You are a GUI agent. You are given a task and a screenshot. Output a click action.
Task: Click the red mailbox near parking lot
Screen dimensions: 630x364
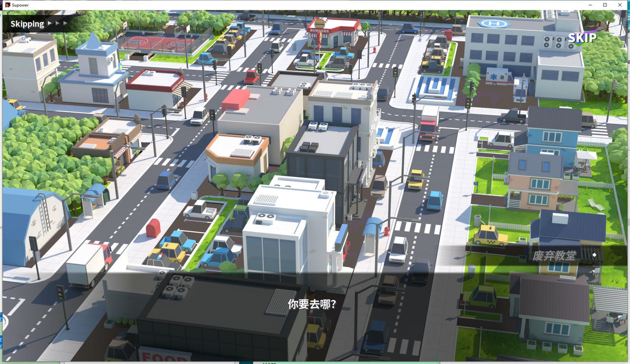coord(153,228)
